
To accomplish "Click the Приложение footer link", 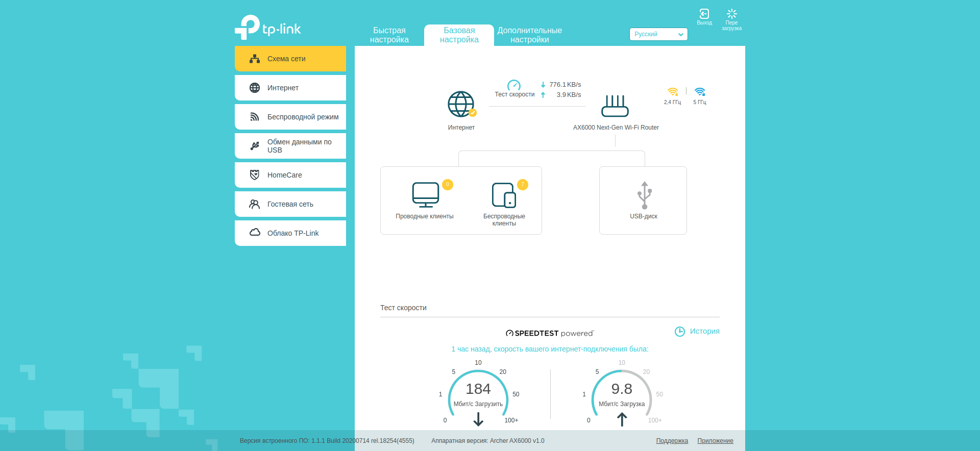I will [715, 441].
